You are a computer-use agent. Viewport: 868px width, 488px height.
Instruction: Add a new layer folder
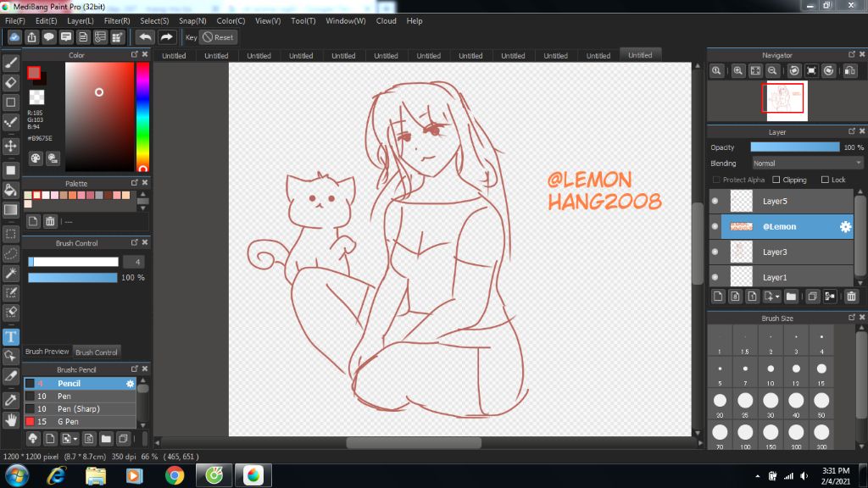791,297
